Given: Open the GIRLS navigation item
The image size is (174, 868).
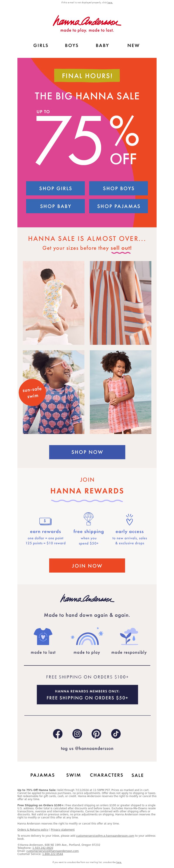Looking at the screenshot, I should [41, 45].
